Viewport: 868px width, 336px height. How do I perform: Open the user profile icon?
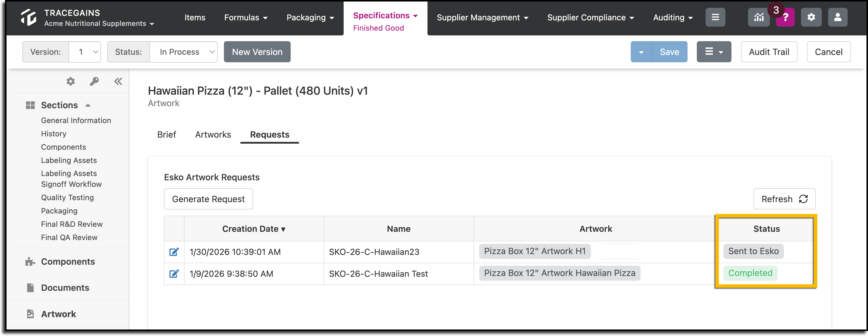tap(838, 17)
